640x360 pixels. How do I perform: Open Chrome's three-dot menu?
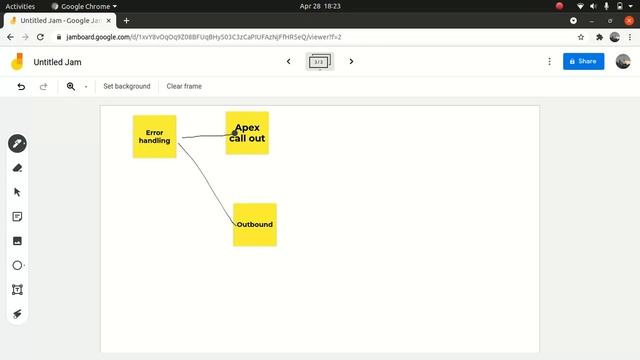[630, 37]
